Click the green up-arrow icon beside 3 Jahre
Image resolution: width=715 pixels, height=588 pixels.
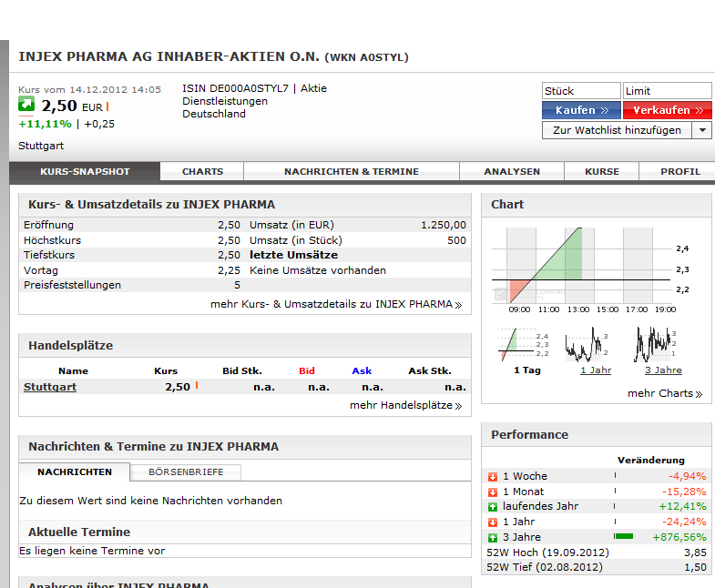pyautogui.click(x=493, y=538)
